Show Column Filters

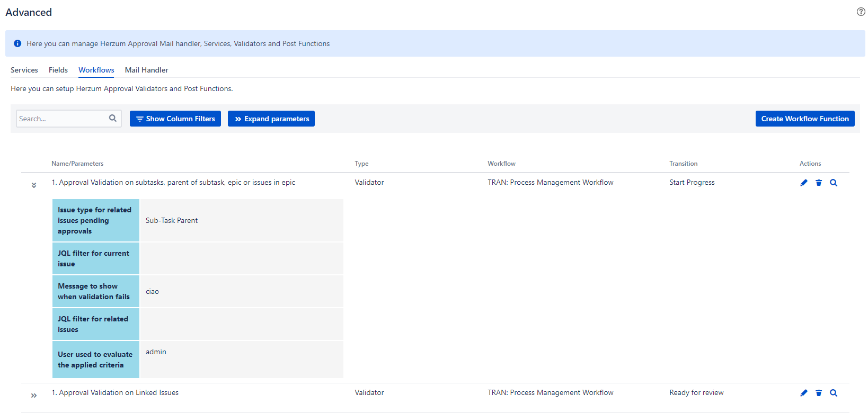[x=175, y=119]
